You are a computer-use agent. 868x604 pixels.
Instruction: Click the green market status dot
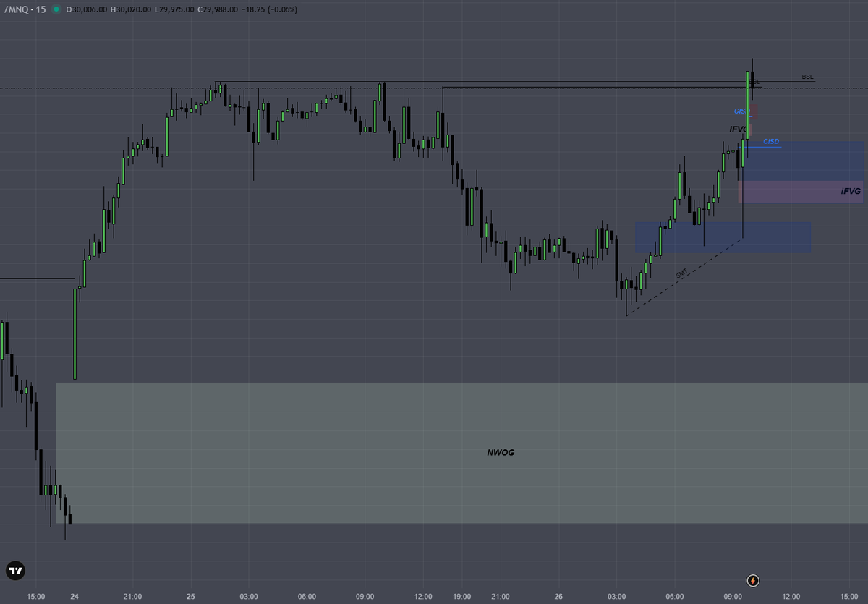click(x=56, y=9)
